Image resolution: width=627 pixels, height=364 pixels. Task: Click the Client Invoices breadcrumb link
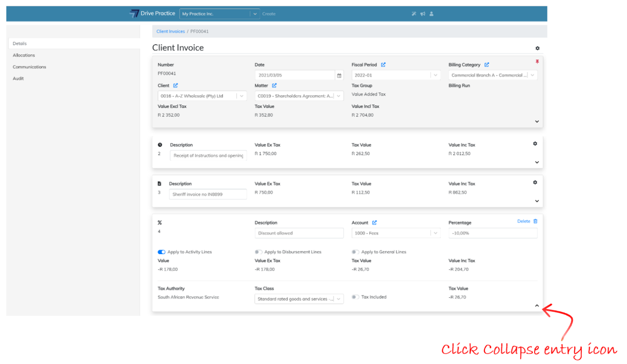tap(171, 31)
